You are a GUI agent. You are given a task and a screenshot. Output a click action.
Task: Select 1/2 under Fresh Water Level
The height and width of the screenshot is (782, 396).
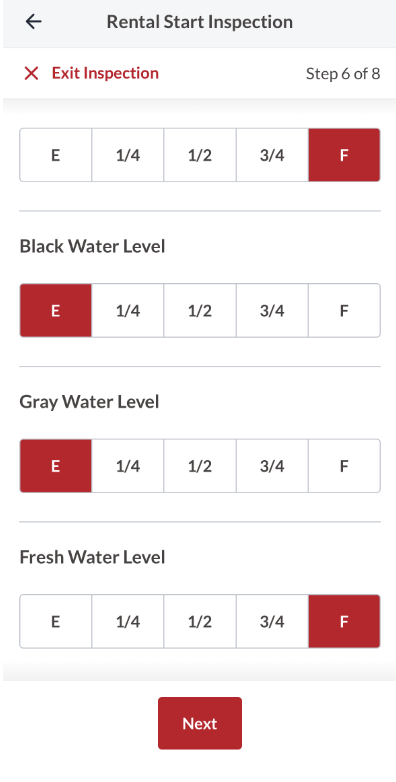(x=200, y=621)
